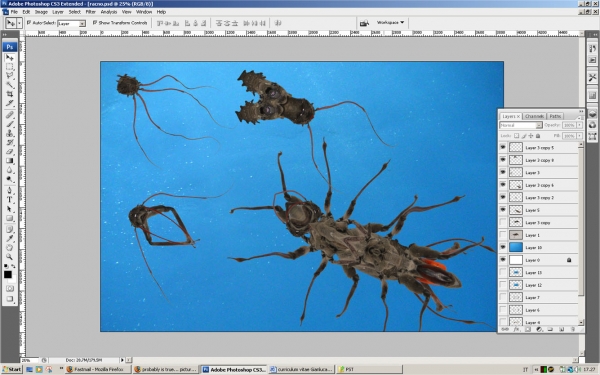
Task: Switch to Fastmail Mozilla Firefox taskbar button
Action: [x=98, y=369]
